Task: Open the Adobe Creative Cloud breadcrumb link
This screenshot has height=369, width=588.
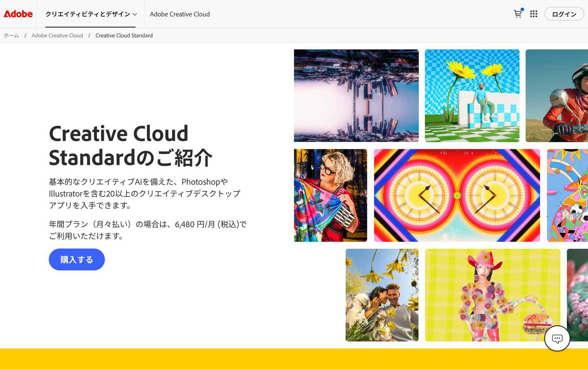Action: coord(57,35)
